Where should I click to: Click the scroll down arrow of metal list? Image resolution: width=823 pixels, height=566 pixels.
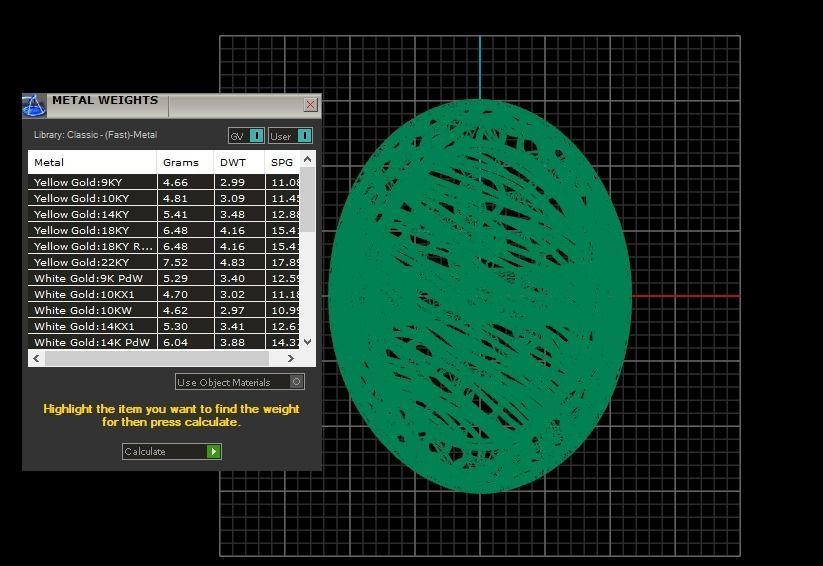(308, 342)
